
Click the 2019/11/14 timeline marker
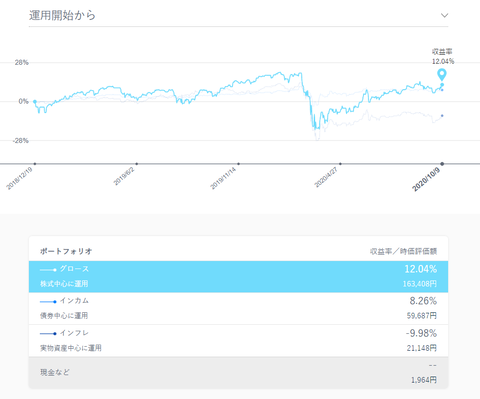pos(238,164)
